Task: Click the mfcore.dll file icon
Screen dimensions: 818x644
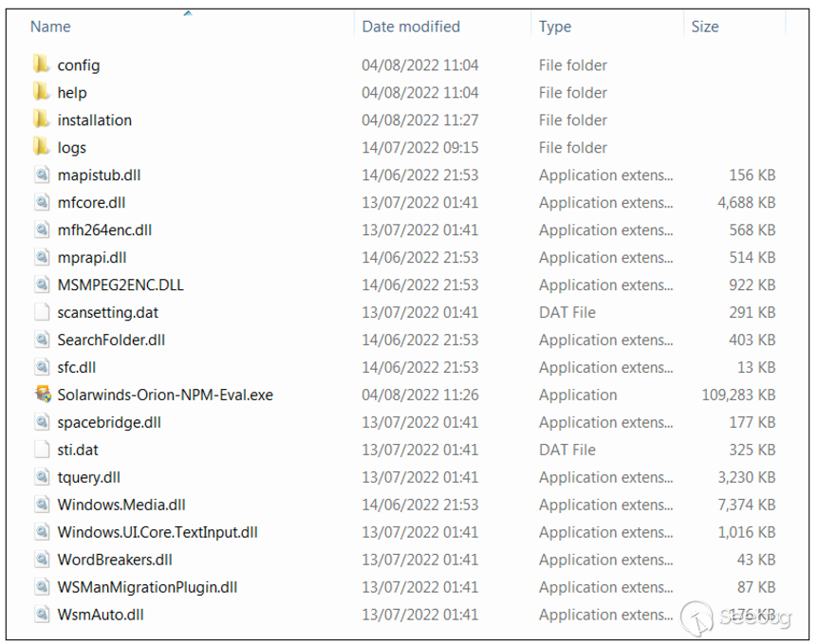Action: point(42,202)
